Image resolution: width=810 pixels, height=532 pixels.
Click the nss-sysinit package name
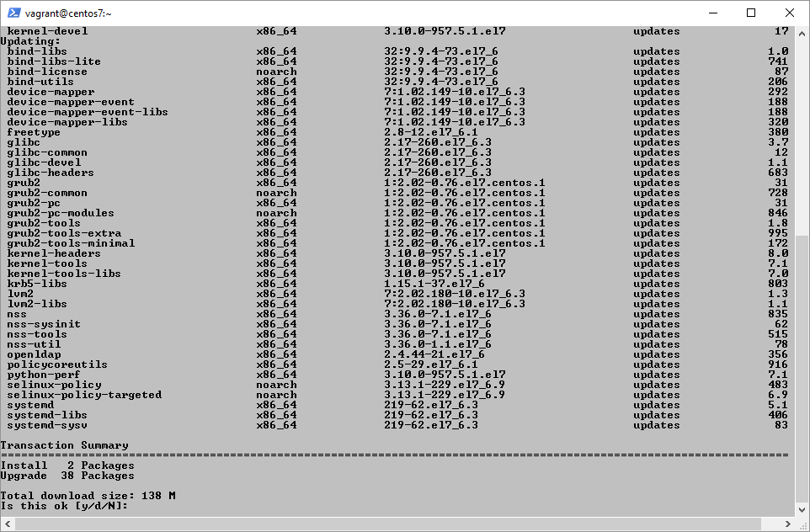pyautogui.click(x=44, y=324)
